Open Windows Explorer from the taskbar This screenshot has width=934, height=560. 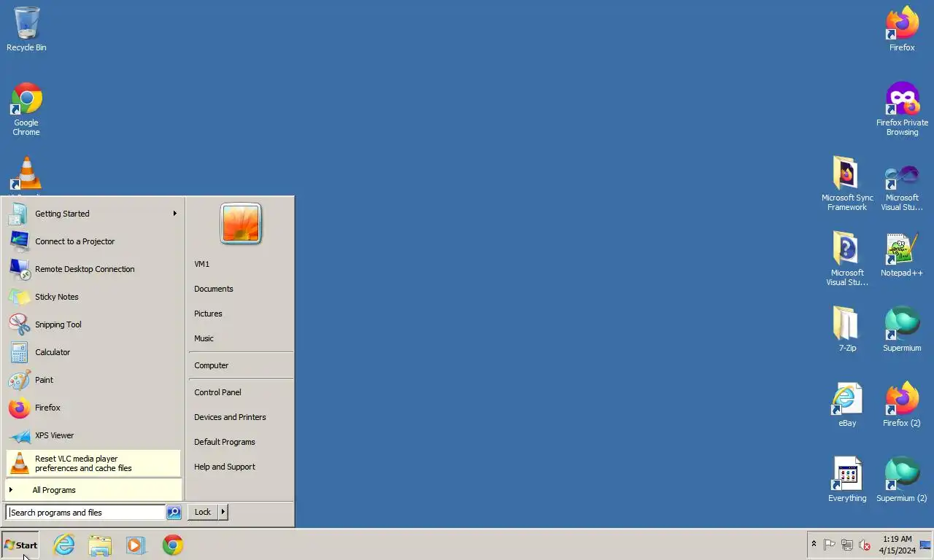point(100,545)
